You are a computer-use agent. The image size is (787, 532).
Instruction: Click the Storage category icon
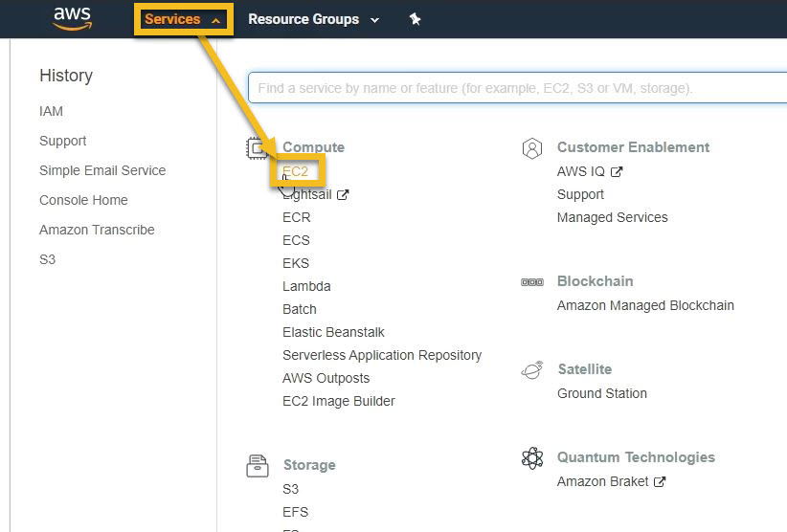click(258, 465)
